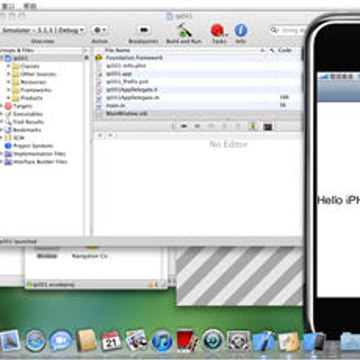
Task: Select Interface Builder Files smart group
Action: point(36,162)
